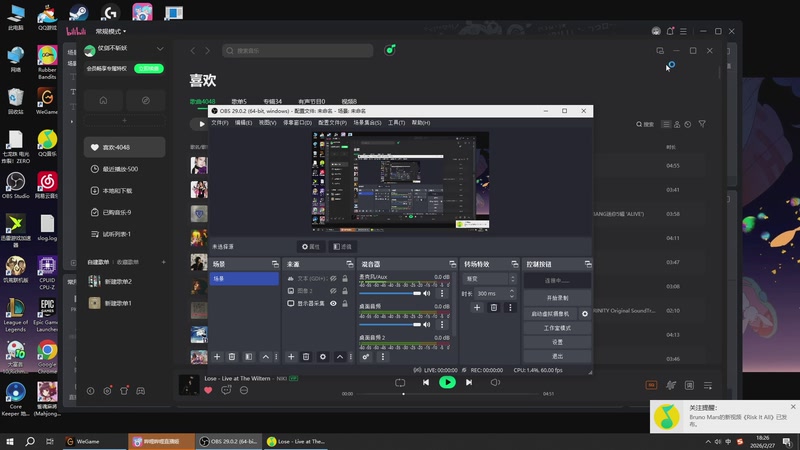This screenshot has width=800, height=450.
Task: Expand 自建歌单 section with its plus icon
Action: click(163, 262)
